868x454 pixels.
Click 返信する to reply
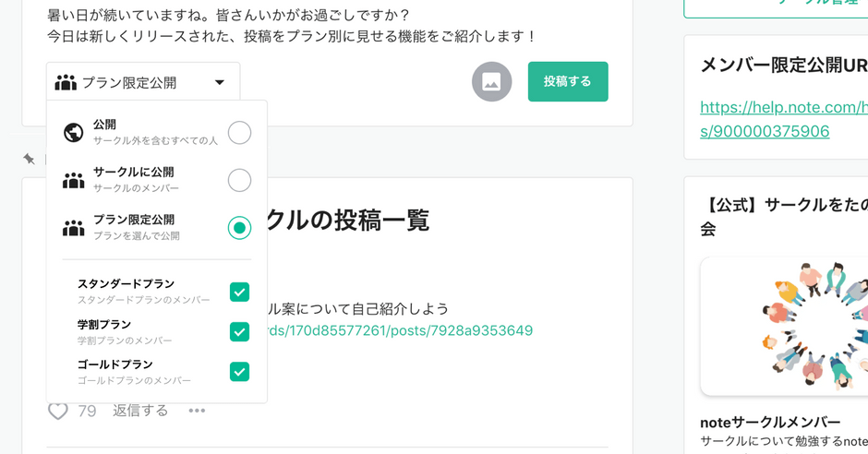140,411
